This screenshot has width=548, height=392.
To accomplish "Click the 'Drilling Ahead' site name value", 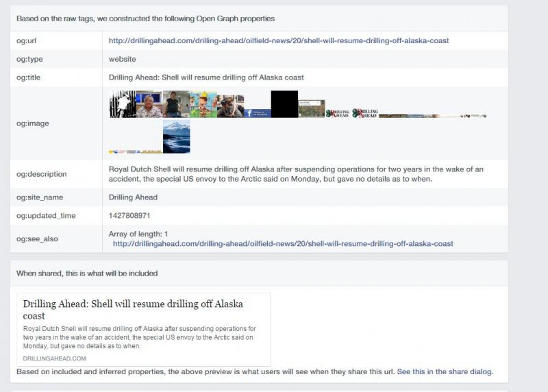I will click(133, 197).
